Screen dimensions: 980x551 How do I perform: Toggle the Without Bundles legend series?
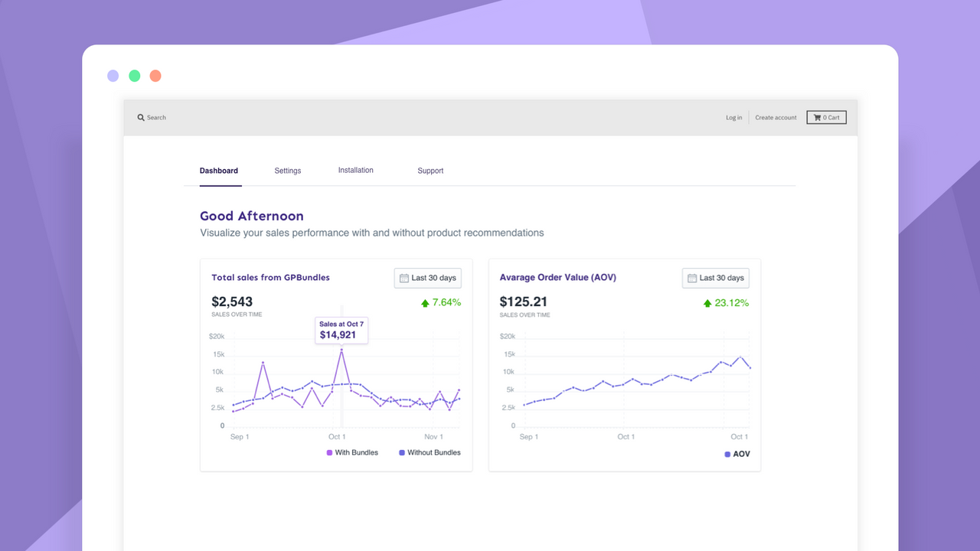(x=430, y=453)
